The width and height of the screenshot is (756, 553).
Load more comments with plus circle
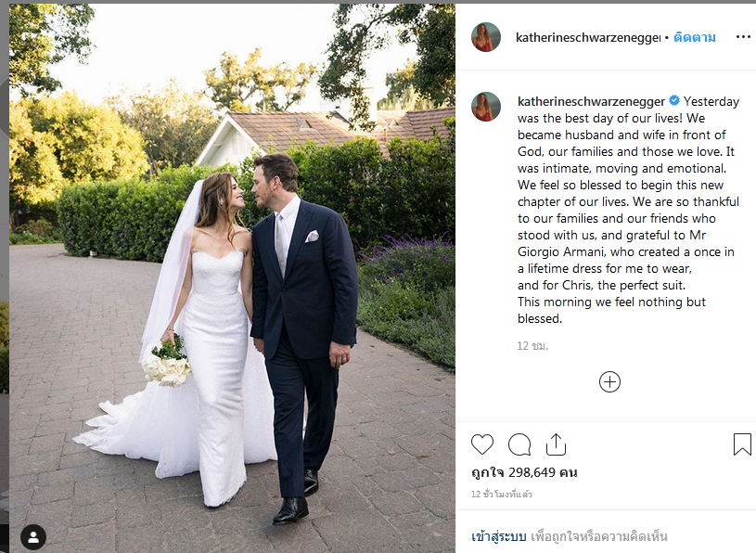click(609, 382)
